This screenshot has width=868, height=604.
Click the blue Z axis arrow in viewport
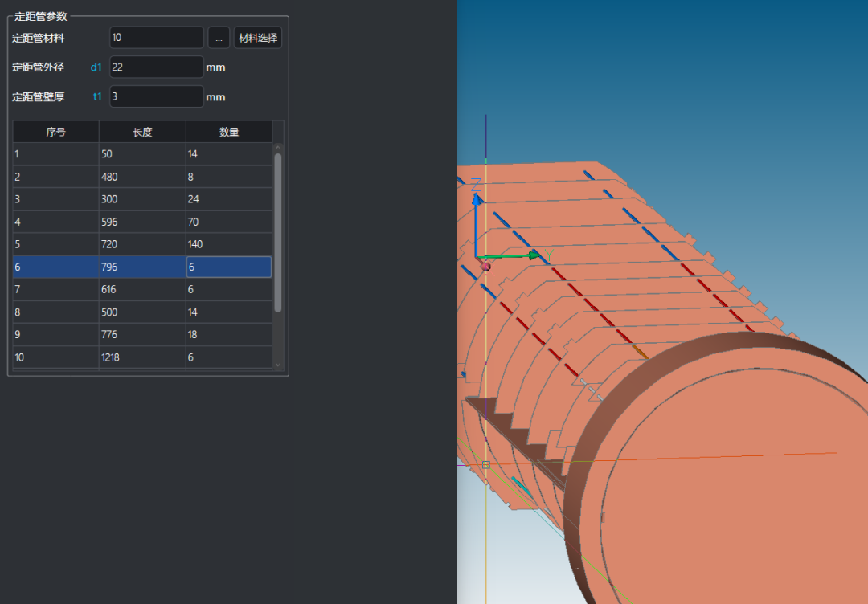[x=476, y=224]
